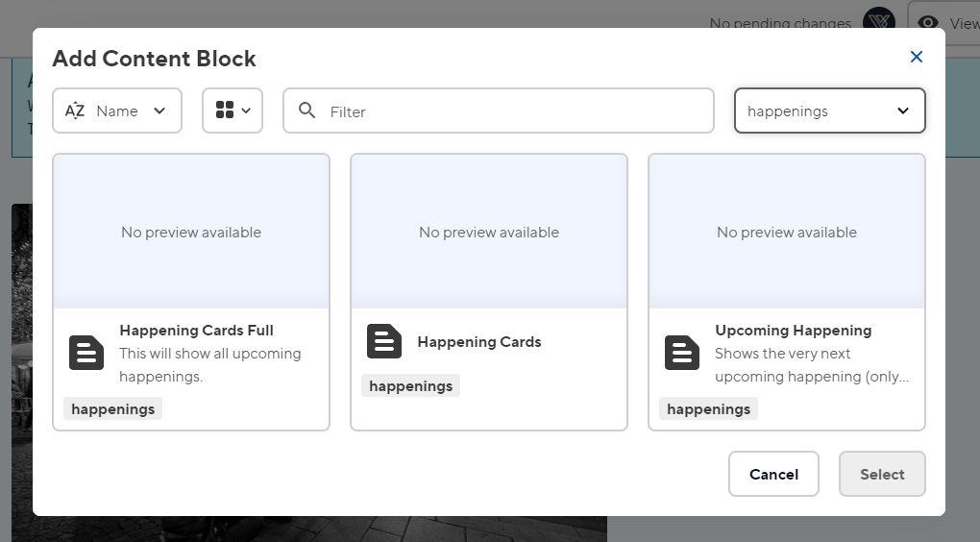Screen dimensions: 980x542
Task: Click the user avatar icon in header
Action: click(x=878, y=21)
